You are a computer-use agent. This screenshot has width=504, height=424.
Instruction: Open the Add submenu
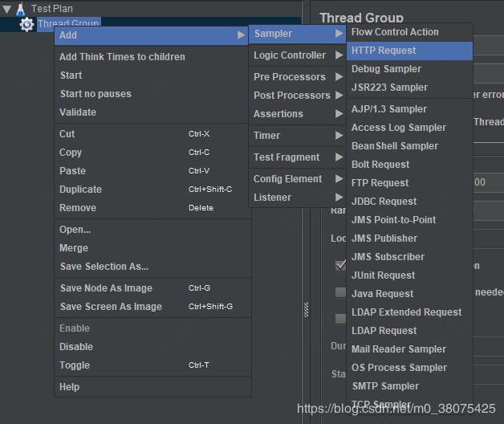(x=152, y=35)
